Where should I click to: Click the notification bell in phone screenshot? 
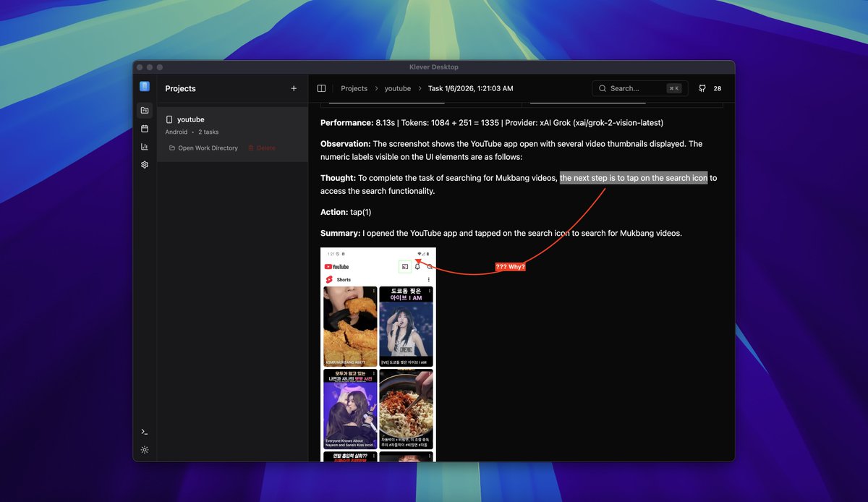point(417,267)
